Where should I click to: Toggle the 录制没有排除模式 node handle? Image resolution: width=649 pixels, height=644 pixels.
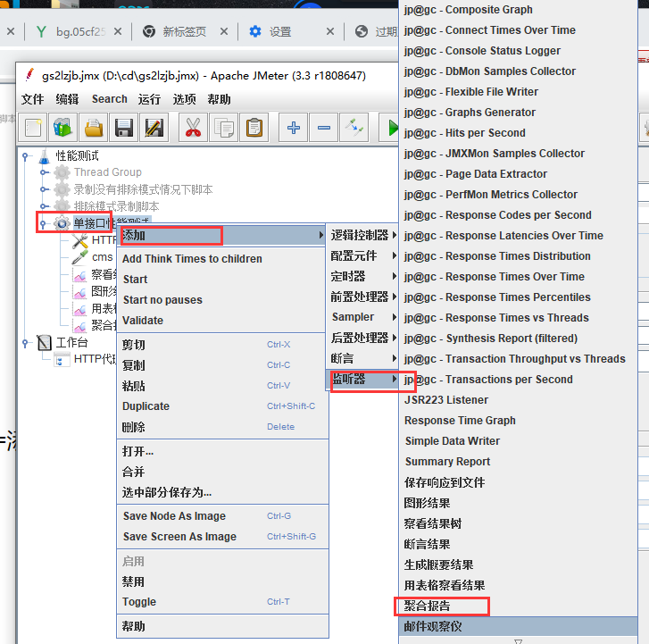click(x=43, y=189)
